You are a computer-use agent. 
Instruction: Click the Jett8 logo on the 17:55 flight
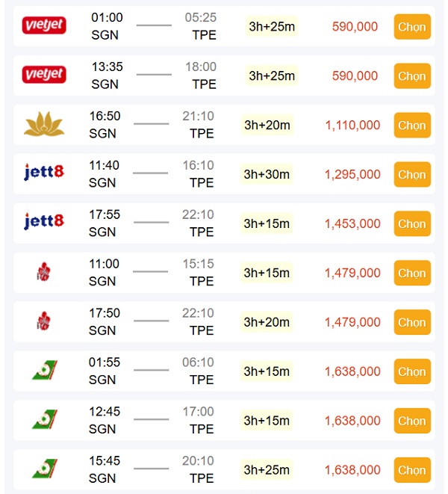pos(44,222)
